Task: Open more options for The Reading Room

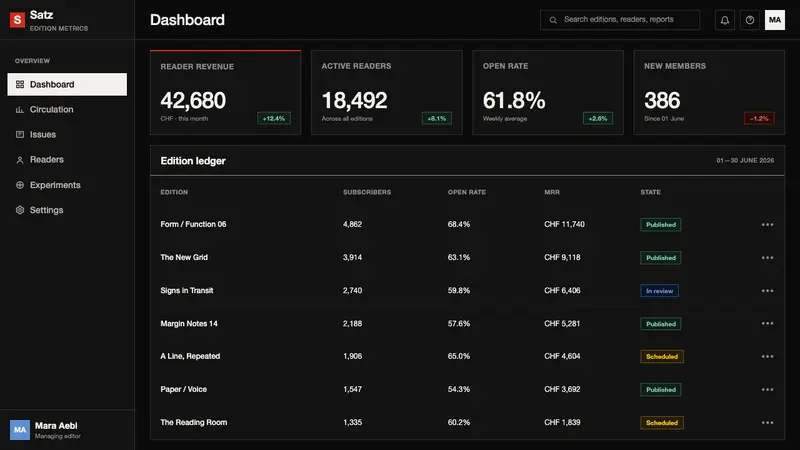Action: [767, 422]
